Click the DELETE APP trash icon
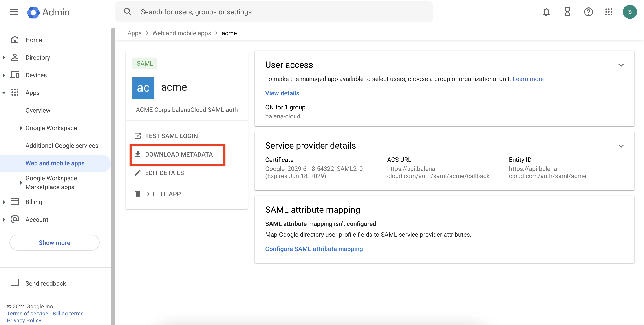Image resolution: width=644 pixels, height=325 pixels. (138, 194)
